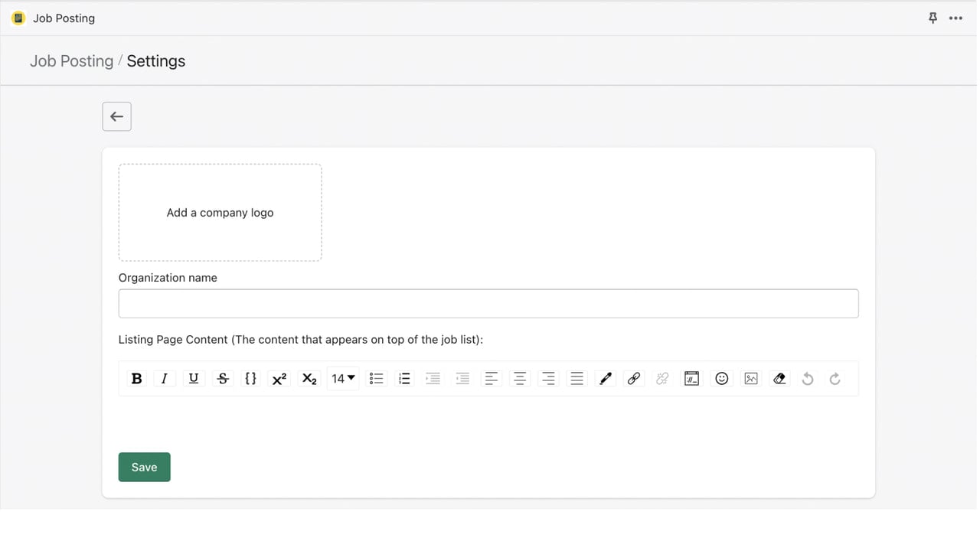Insert a numbered list
980x551 pixels.
coord(405,378)
